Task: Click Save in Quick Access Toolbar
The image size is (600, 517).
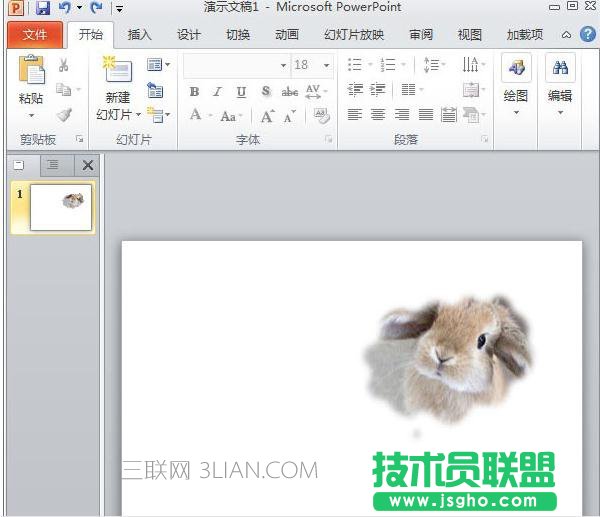Action: pyautogui.click(x=43, y=8)
